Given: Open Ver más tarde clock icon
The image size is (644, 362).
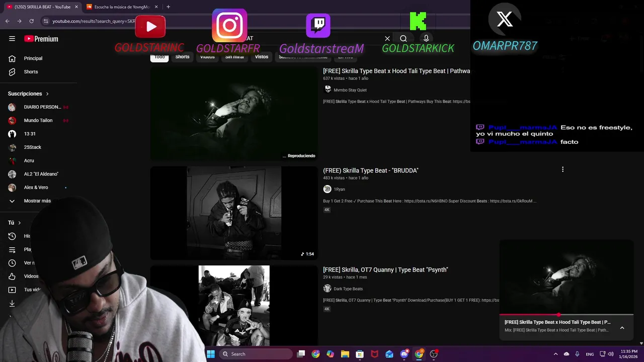Looking at the screenshot, I should pos(12,263).
